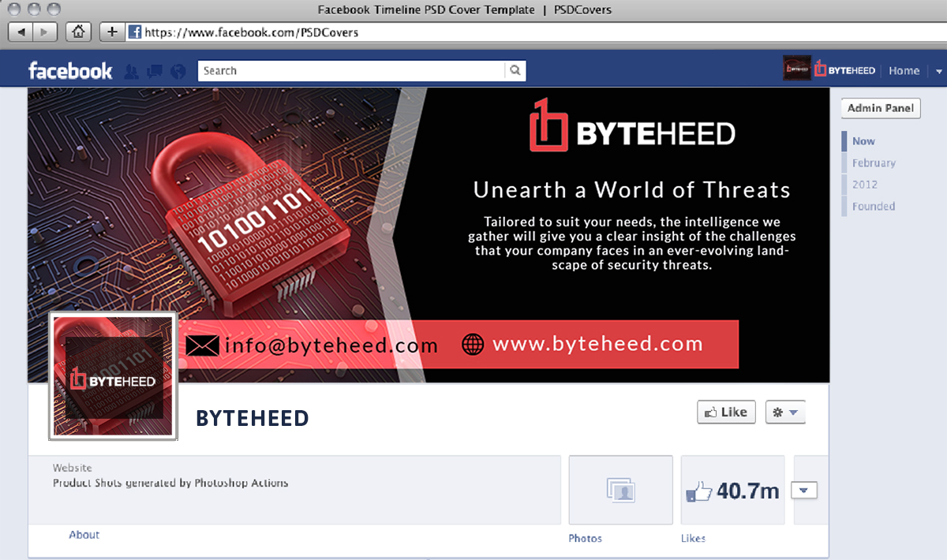Open the gear settings dropdown
The image size is (947, 560).
[x=785, y=413]
